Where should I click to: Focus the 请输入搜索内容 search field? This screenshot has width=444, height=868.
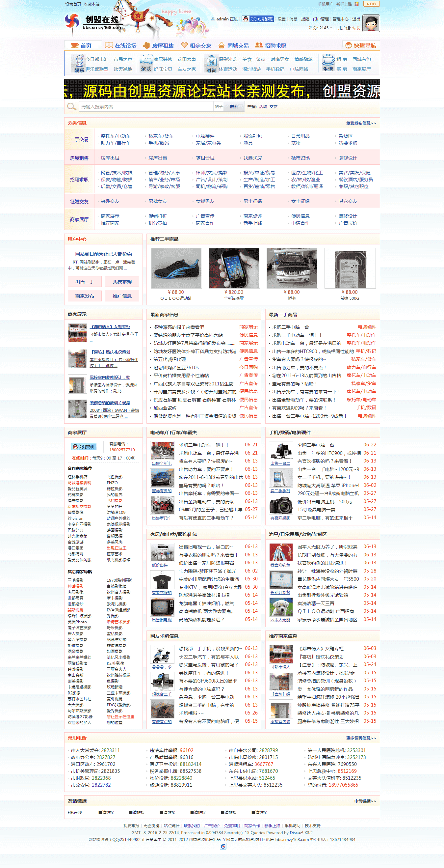pos(146,107)
